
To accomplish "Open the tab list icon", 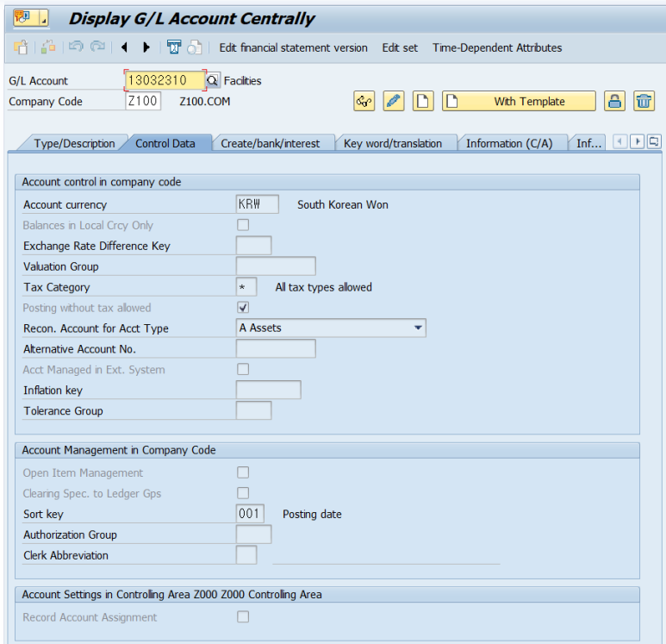I will [x=654, y=141].
